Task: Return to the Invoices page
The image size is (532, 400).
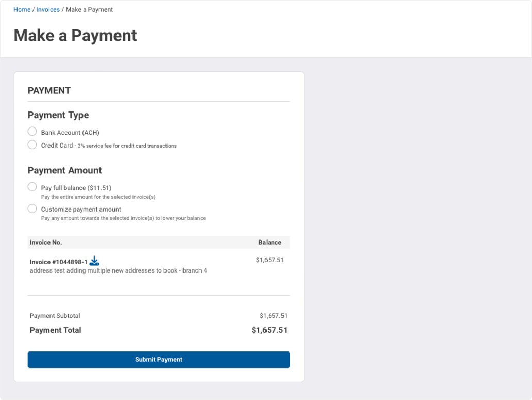Action: pyautogui.click(x=48, y=9)
